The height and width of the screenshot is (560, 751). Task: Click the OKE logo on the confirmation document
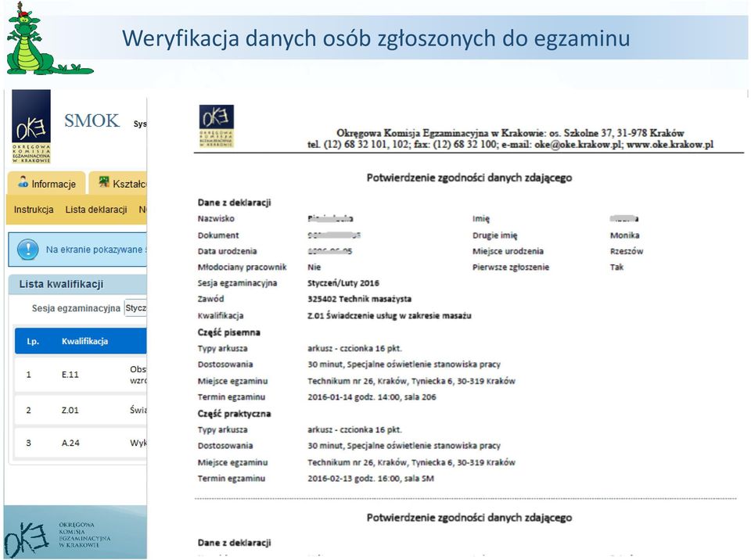(x=217, y=125)
